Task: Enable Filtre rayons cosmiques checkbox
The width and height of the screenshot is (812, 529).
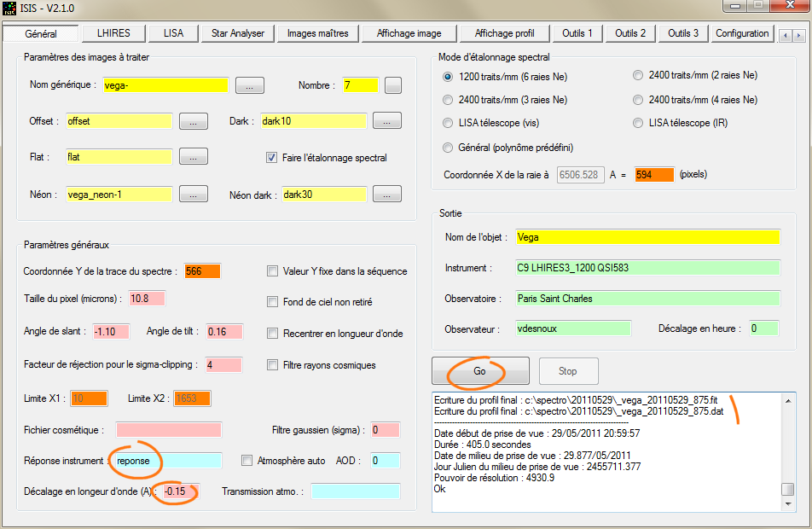Action: tap(274, 365)
